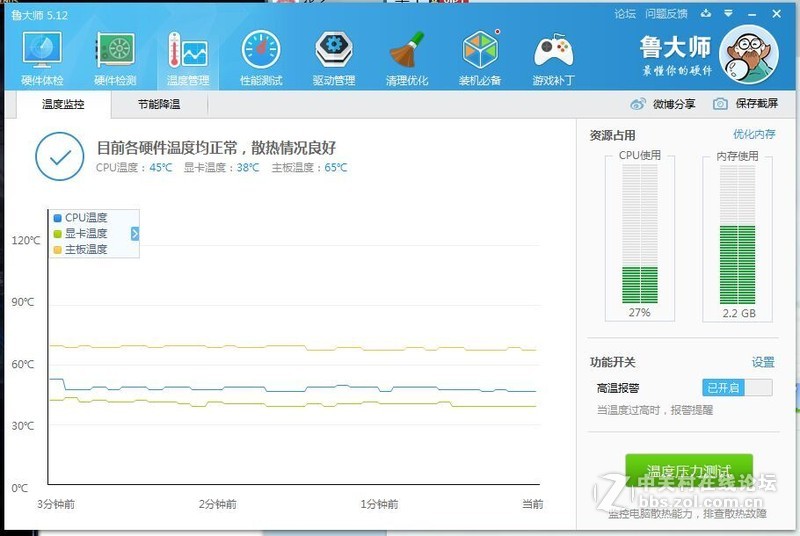
Task: Switch to 节能降温 tab
Action: (159, 105)
